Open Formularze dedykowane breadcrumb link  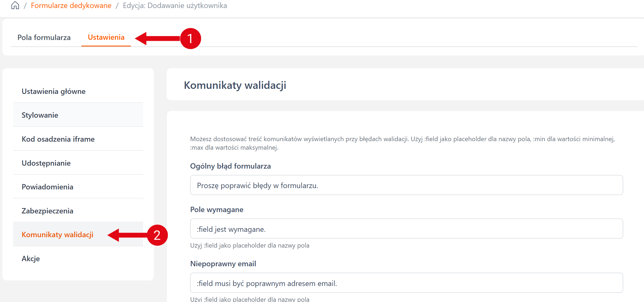(x=71, y=5)
